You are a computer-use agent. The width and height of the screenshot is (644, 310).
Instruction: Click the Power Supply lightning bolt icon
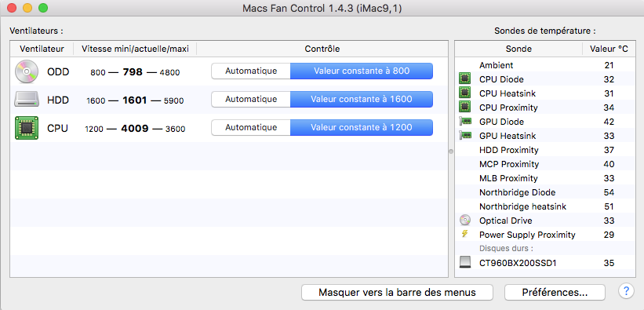464,235
